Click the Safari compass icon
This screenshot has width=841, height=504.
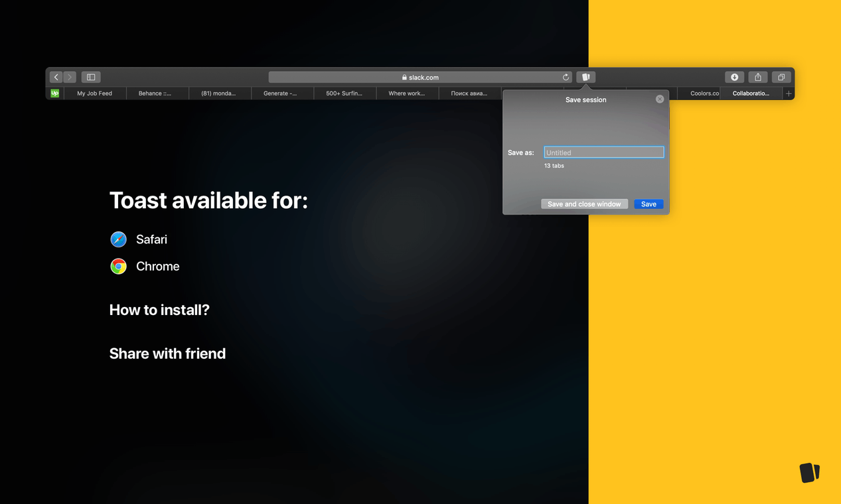[x=118, y=239]
